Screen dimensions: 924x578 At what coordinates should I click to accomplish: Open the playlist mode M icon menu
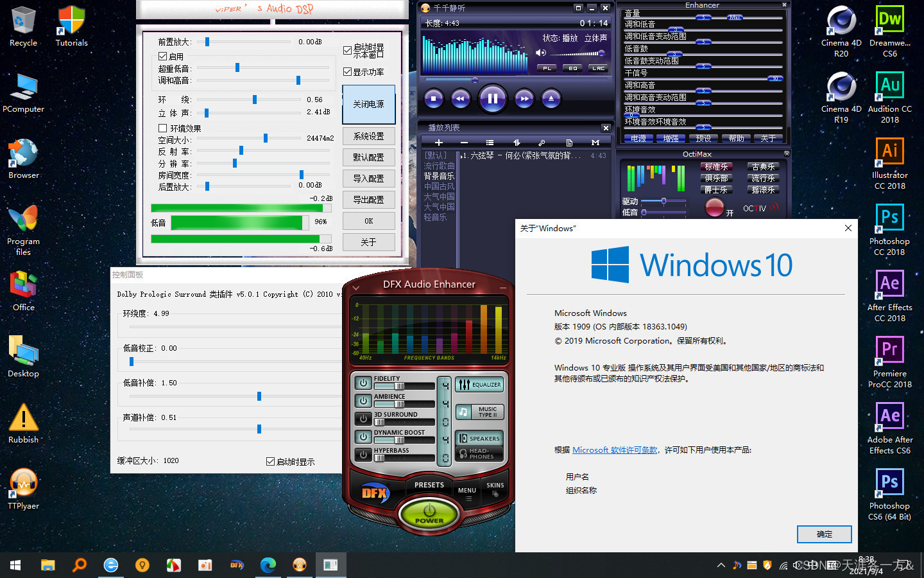pyautogui.click(x=595, y=143)
